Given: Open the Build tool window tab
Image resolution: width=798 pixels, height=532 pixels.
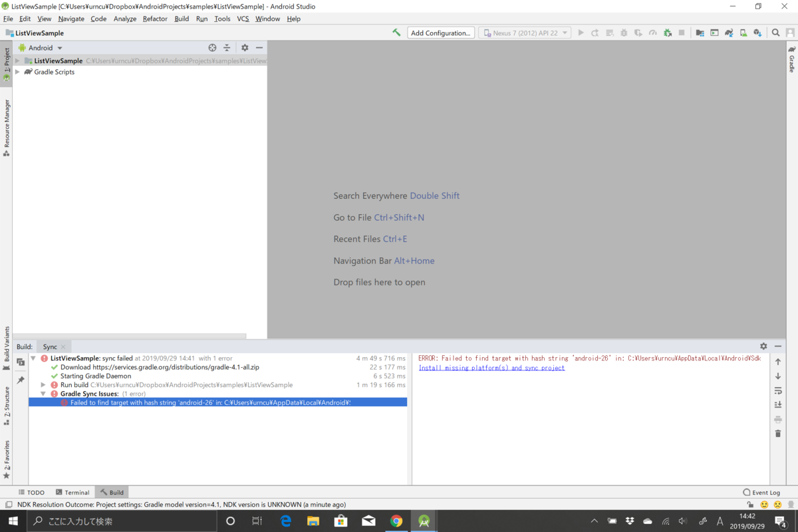Looking at the screenshot, I should pyautogui.click(x=112, y=492).
